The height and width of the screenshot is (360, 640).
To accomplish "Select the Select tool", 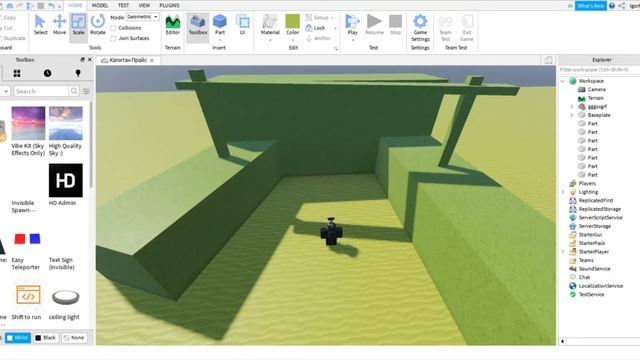I will [40, 24].
